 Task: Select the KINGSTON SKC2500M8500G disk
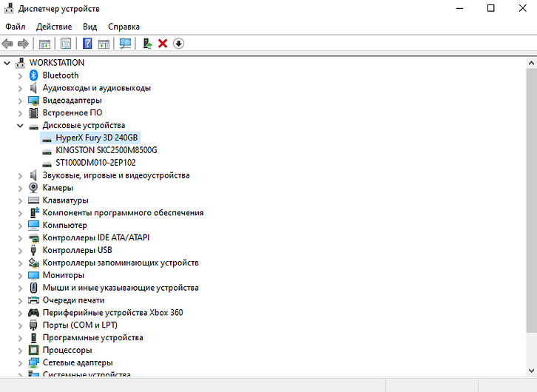pyautogui.click(x=106, y=150)
